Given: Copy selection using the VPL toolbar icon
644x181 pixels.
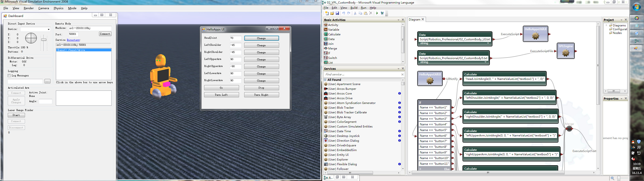Looking at the screenshot, I should 360,13.
